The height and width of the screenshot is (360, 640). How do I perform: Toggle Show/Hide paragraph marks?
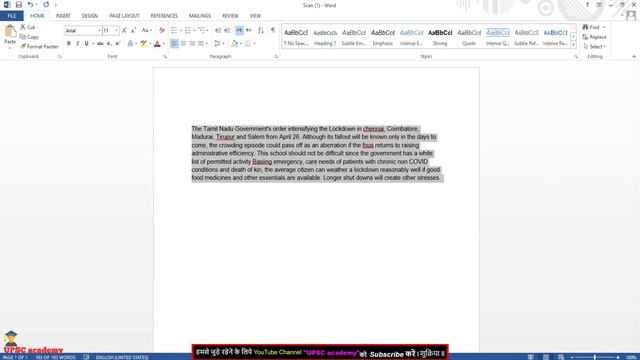[x=273, y=31]
